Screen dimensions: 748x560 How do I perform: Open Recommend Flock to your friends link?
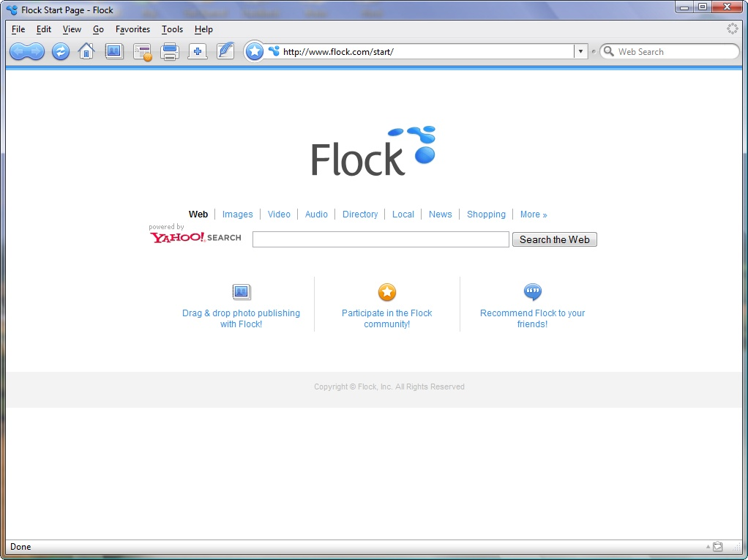tap(532, 318)
